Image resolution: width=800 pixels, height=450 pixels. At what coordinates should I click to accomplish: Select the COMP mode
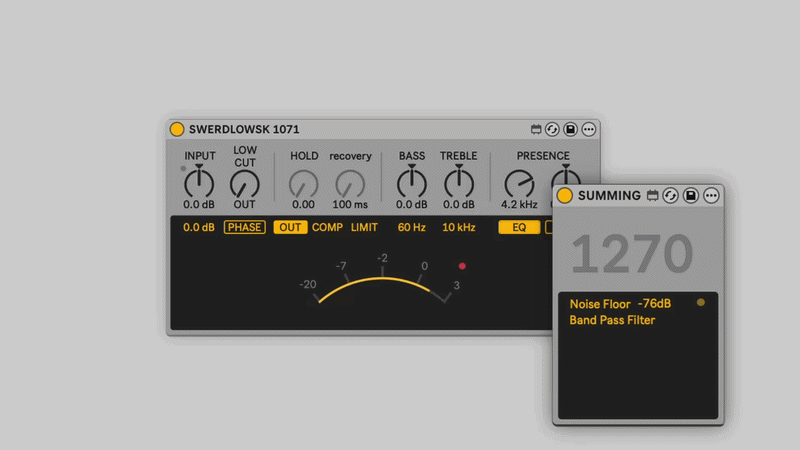pos(327,227)
